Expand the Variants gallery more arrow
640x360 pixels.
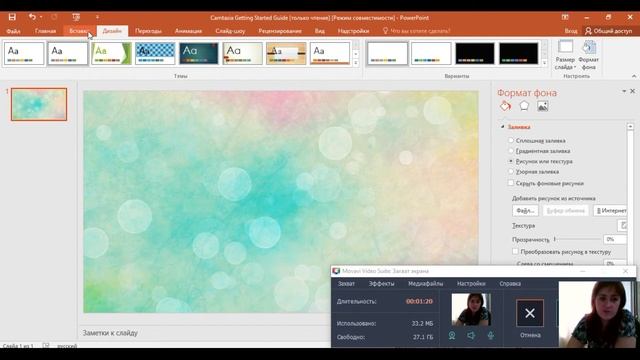544,62
